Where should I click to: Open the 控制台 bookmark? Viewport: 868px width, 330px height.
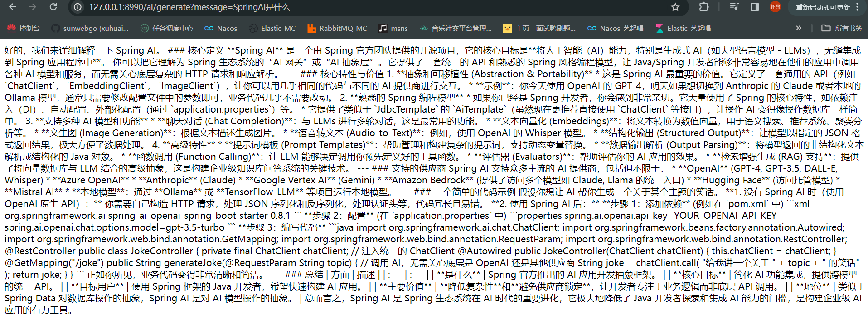(x=24, y=28)
